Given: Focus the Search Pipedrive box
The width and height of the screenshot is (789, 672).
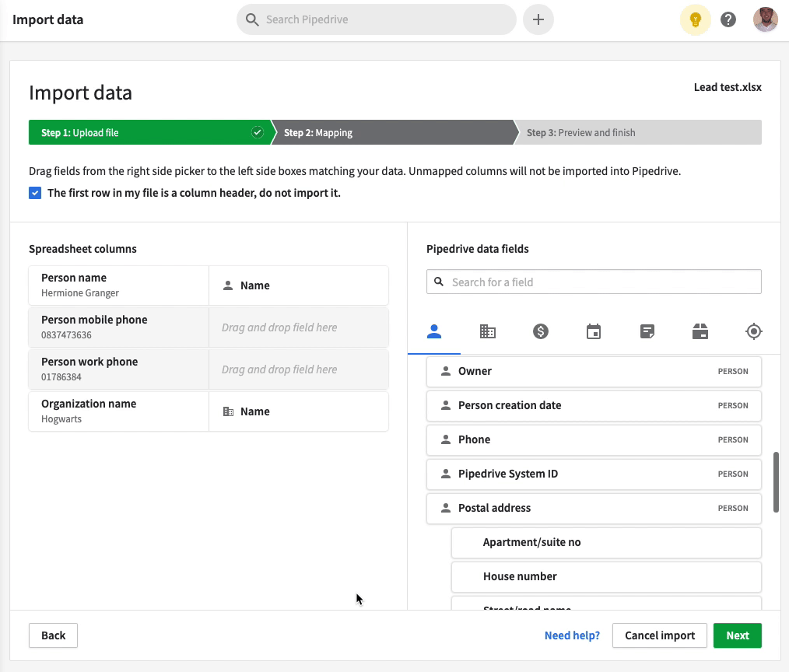Looking at the screenshot, I should (x=377, y=19).
